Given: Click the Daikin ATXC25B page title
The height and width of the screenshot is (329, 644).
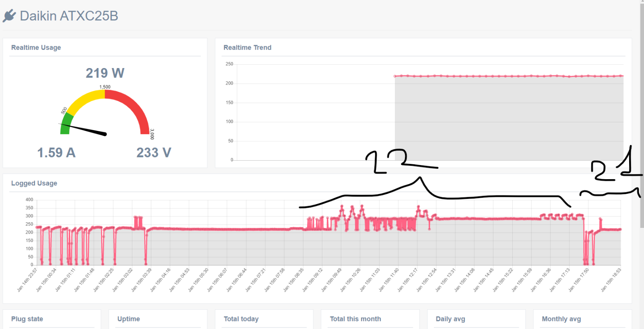Looking at the screenshot, I should [69, 16].
